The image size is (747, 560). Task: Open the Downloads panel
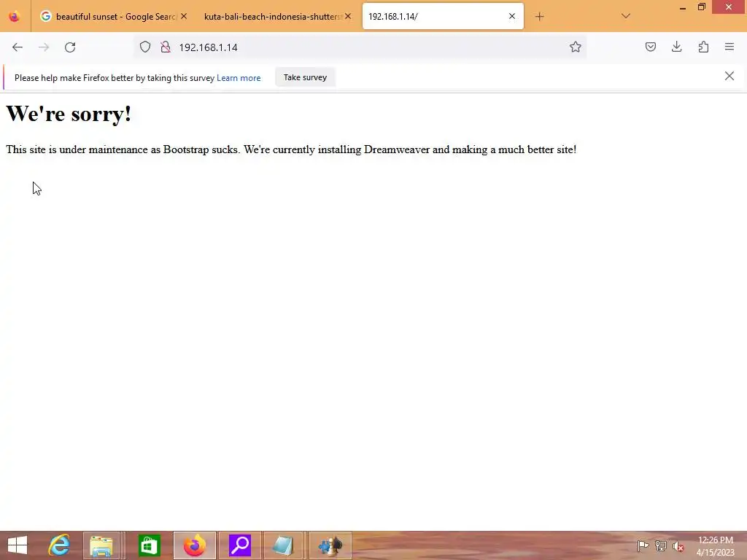pos(676,47)
